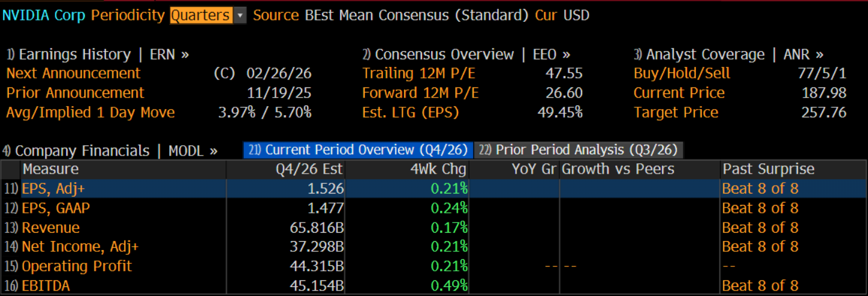Select the EBITDA measure row

click(x=45, y=285)
